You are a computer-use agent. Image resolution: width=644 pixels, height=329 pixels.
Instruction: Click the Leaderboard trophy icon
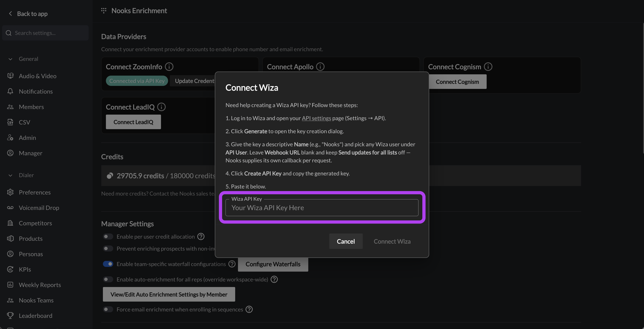pos(10,316)
